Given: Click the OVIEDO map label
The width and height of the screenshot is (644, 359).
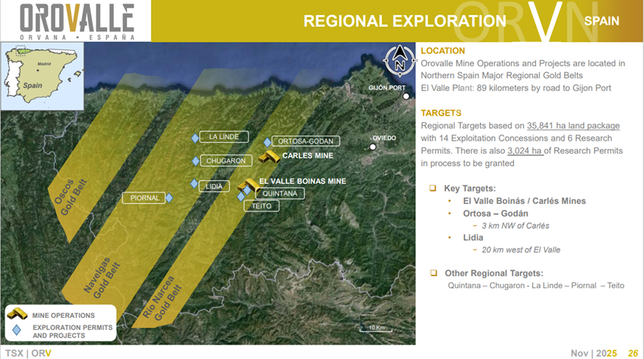Looking at the screenshot, I should 384,138.
